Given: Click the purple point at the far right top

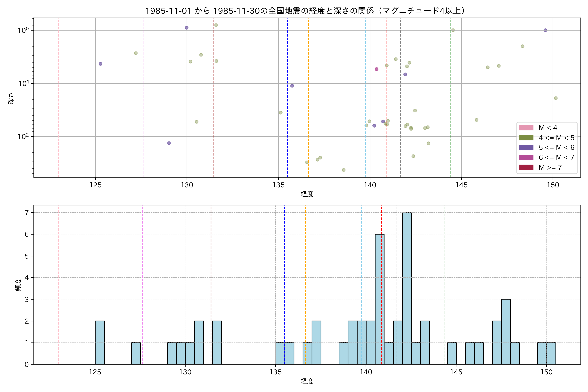Looking at the screenshot, I should coord(545,30).
